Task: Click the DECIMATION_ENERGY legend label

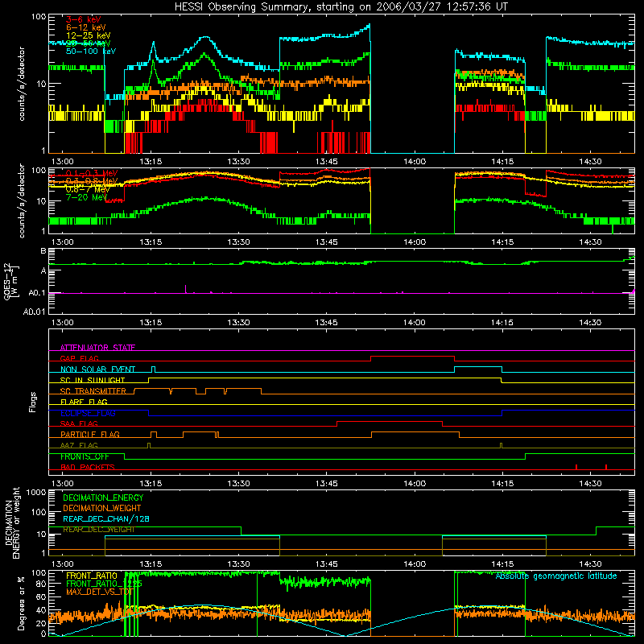Action: click(x=103, y=497)
